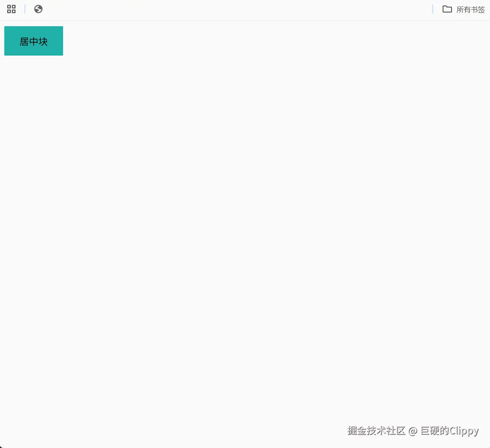Click the divider next to 所有书签
This screenshot has width=490, height=448.
[x=433, y=9]
